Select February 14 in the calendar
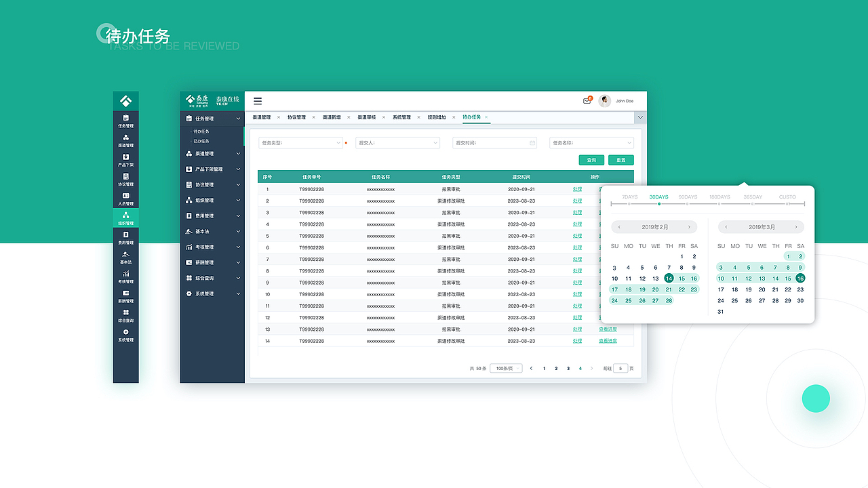Screen dimensions: 868x488 669,278
